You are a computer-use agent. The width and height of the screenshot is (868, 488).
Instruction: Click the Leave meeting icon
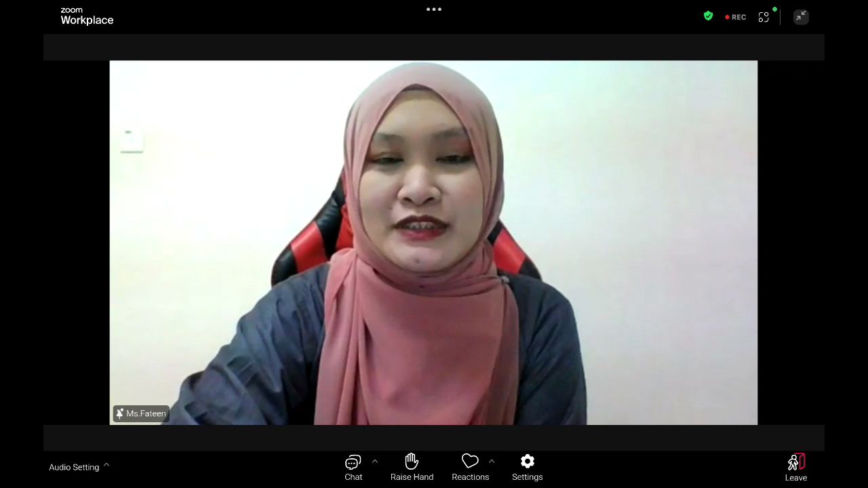tap(795, 462)
